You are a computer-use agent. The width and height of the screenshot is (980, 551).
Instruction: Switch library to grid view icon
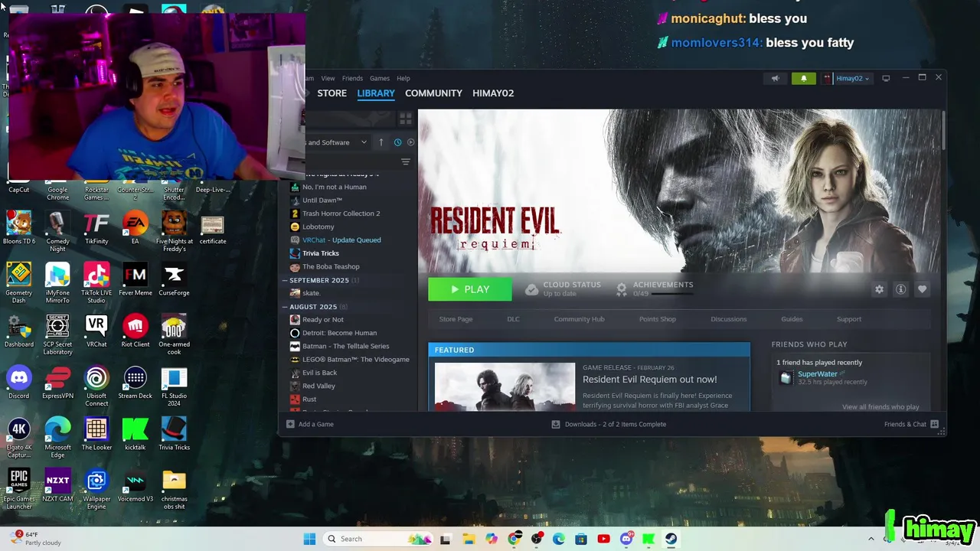[405, 119]
